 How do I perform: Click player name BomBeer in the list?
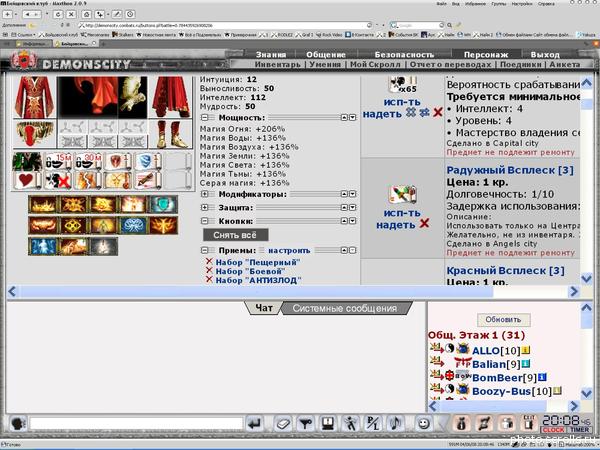coord(497,378)
